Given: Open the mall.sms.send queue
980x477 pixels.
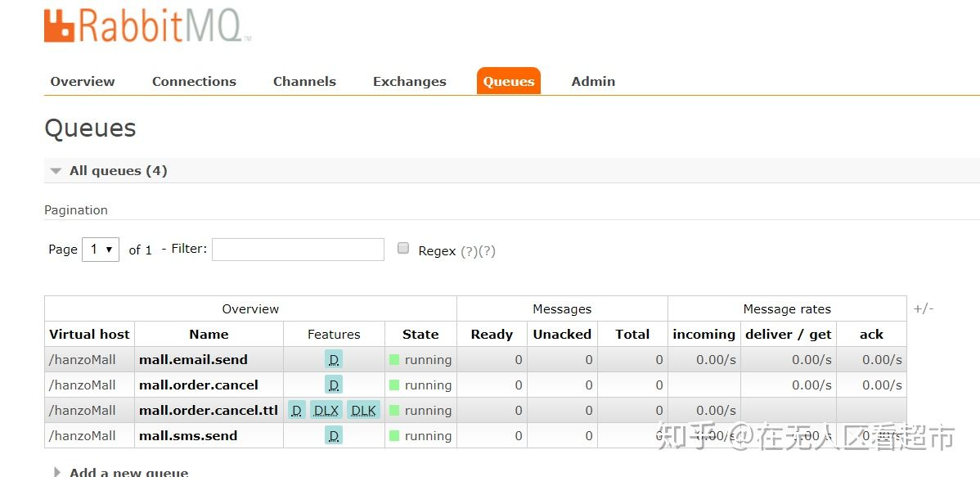Looking at the screenshot, I should coord(188,436).
